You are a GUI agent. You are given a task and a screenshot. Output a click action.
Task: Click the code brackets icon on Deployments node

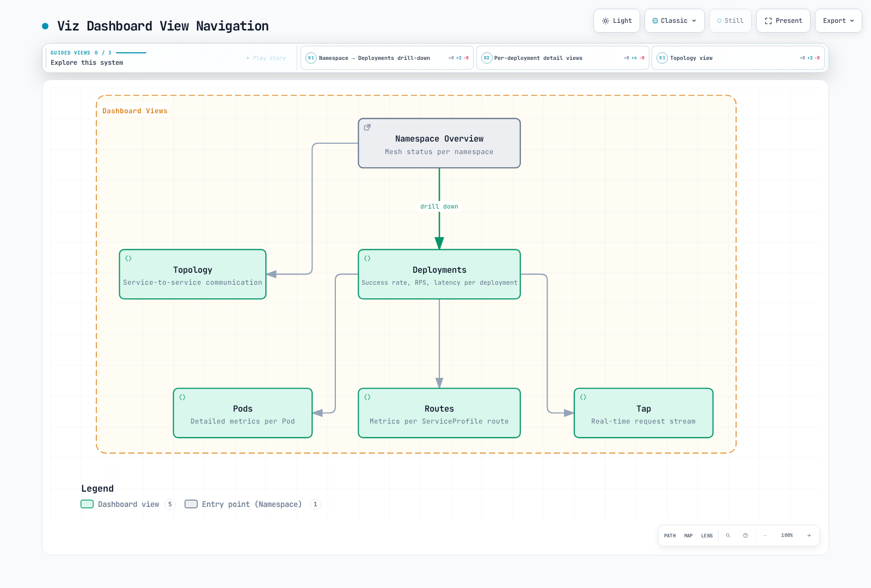click(367, 259)
